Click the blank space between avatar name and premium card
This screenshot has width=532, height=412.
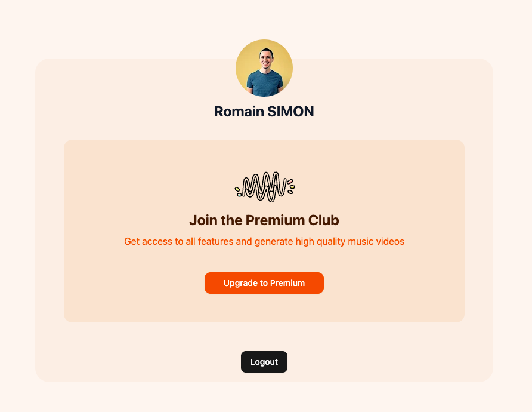tap(264, 130)
